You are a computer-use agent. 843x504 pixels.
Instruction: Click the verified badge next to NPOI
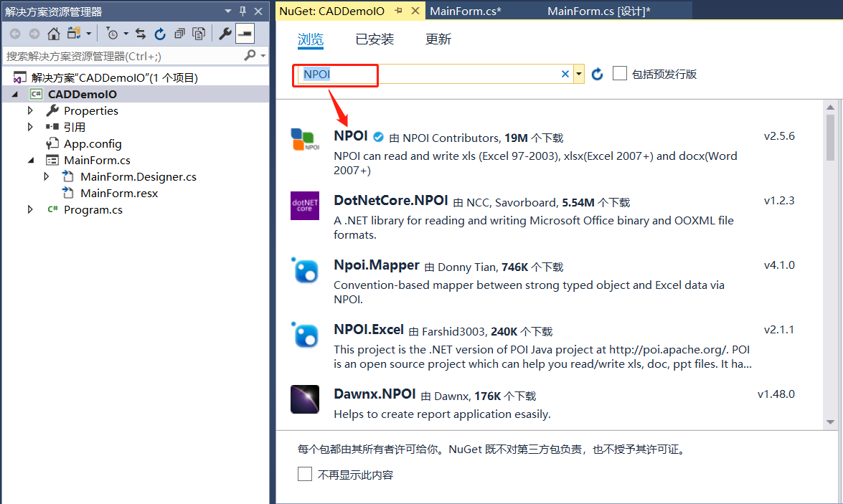coord(379,137)
